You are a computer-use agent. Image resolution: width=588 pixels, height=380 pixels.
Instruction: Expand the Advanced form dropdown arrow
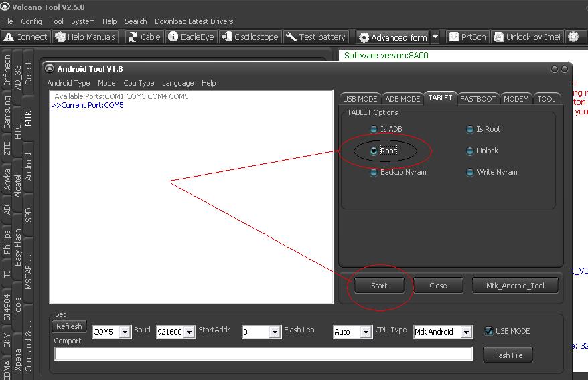tap(435, 37)
